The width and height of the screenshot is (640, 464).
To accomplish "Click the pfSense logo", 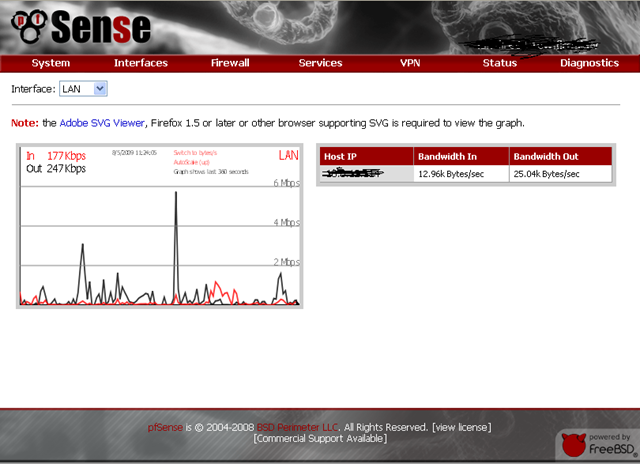I will (x=81, y=27).
